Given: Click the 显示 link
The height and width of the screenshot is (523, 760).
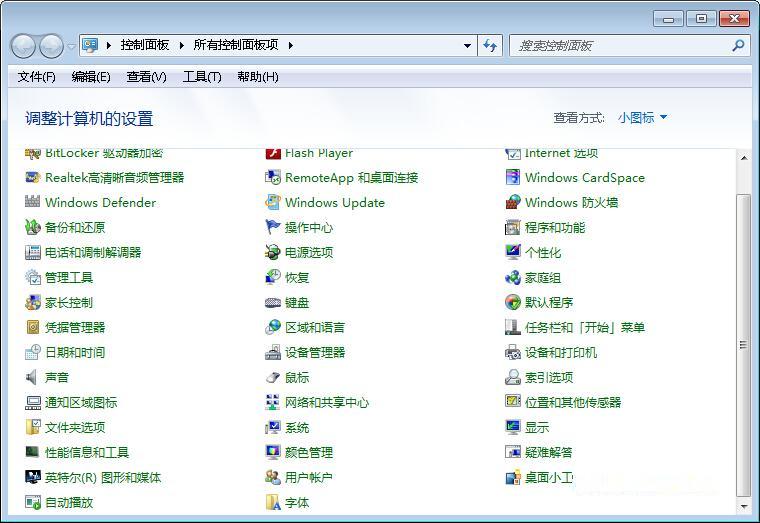Looking at the screenshot, I should [x=537, y=428].
